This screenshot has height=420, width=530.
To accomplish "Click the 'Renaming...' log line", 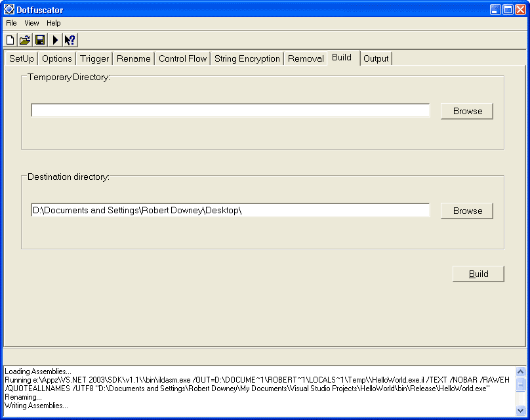I will 23,397.
